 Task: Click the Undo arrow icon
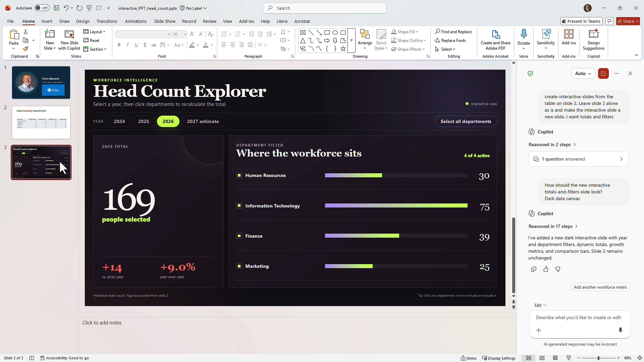click(x=66, y=8)
